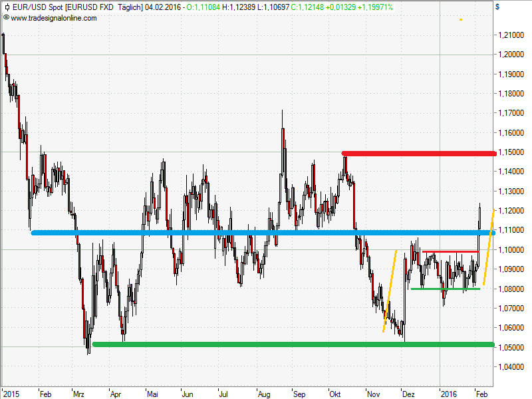Click the 1,11000 price axis label
This screenshot has width=532, height=399.
(511, 230)
